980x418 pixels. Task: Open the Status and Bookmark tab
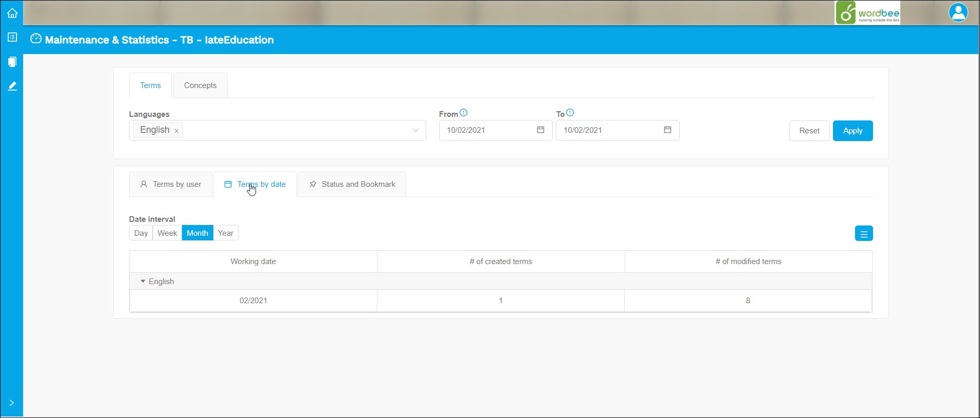point(352,184)
